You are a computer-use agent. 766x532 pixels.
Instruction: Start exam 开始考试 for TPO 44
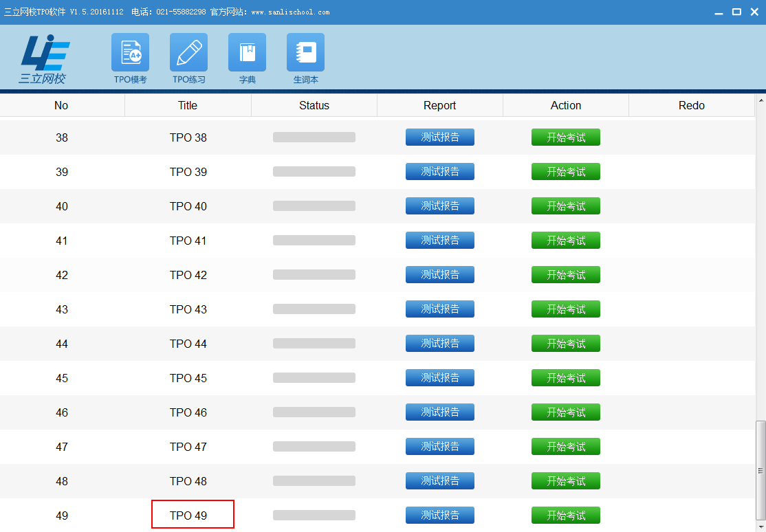pos(566,344)
